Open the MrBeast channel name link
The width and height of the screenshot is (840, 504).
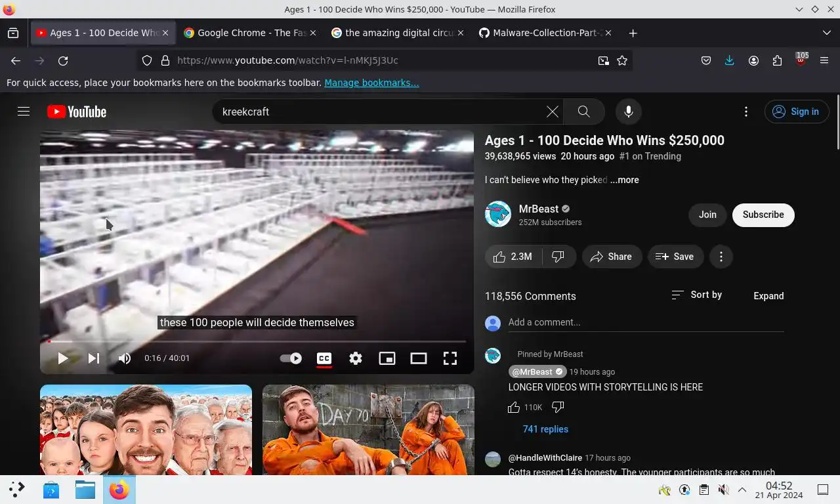[x=539, y=209]
